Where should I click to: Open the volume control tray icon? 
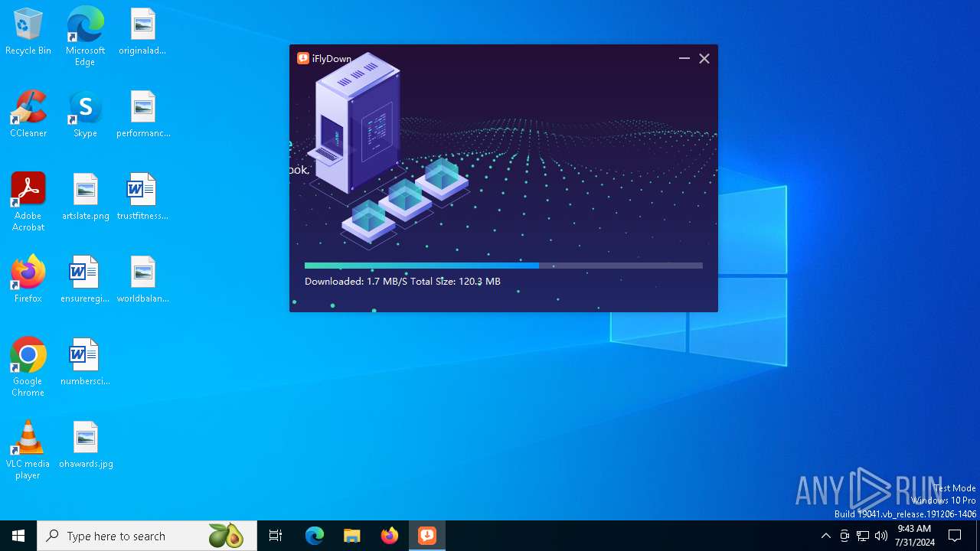(x=881, y=536)
